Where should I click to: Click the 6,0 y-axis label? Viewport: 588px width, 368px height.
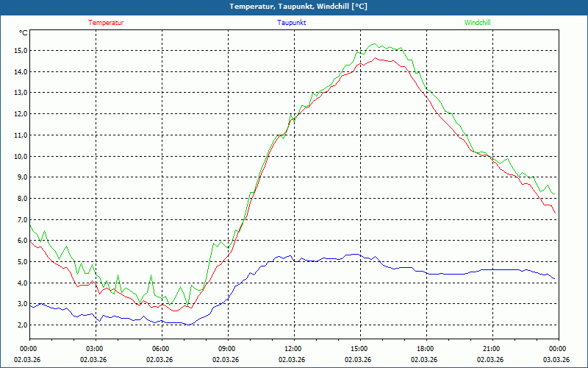click(x=23, y=241)
